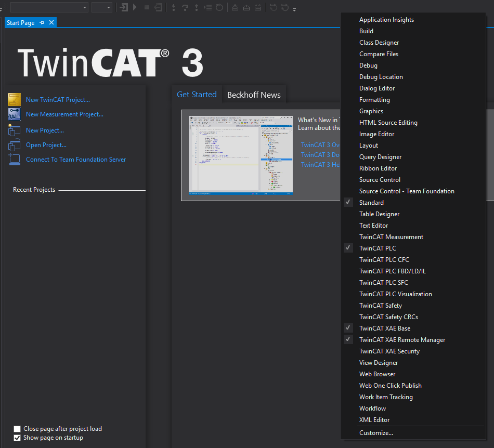
Task: Uncheck the TwinCAT PLC toolbar entry
Action: pyautogui.click(x=413, y=248)
